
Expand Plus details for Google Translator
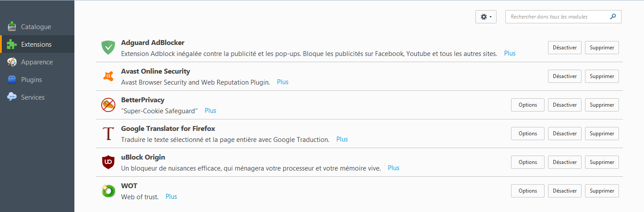click(x=342, y=139)
